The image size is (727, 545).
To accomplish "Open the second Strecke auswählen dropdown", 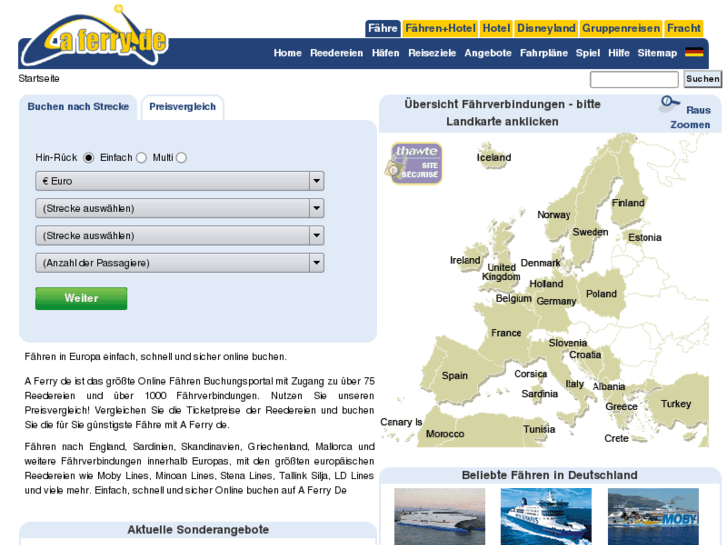I will [179, 236].
